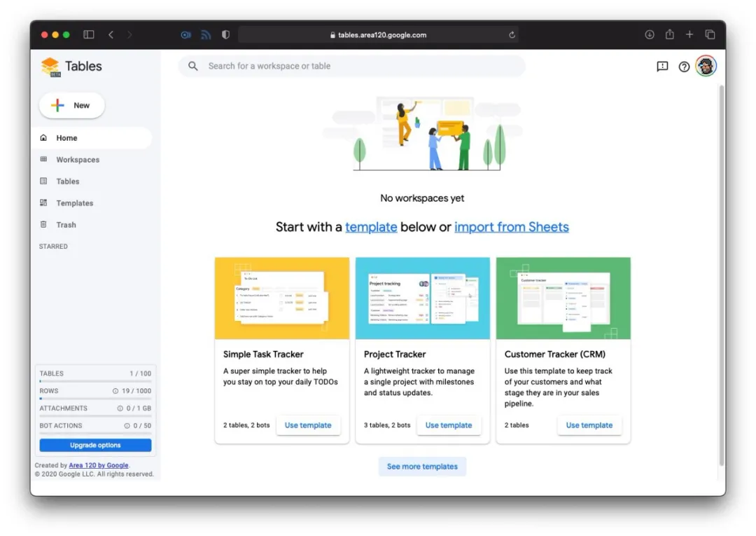The height and width of the screenshot is (536, 756).
Task: Click the Upgrade options button
Action: pyautogui.click(x=95, y=446)
